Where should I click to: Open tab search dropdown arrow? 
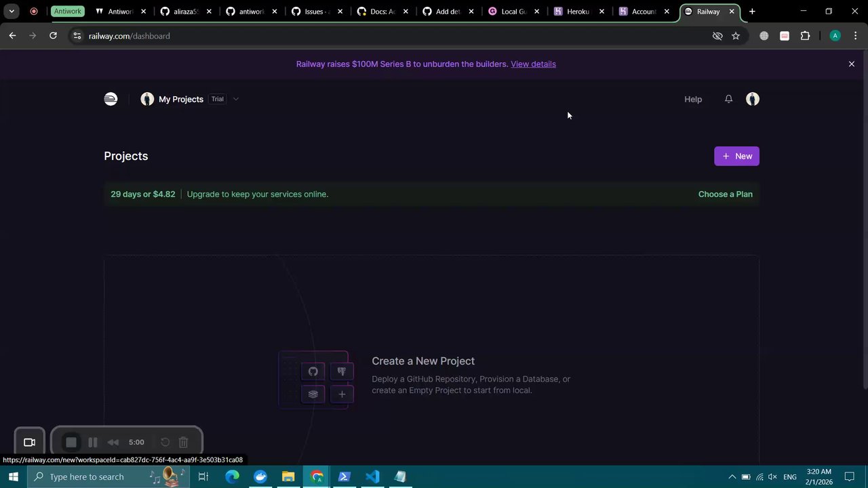coord(12,12)
